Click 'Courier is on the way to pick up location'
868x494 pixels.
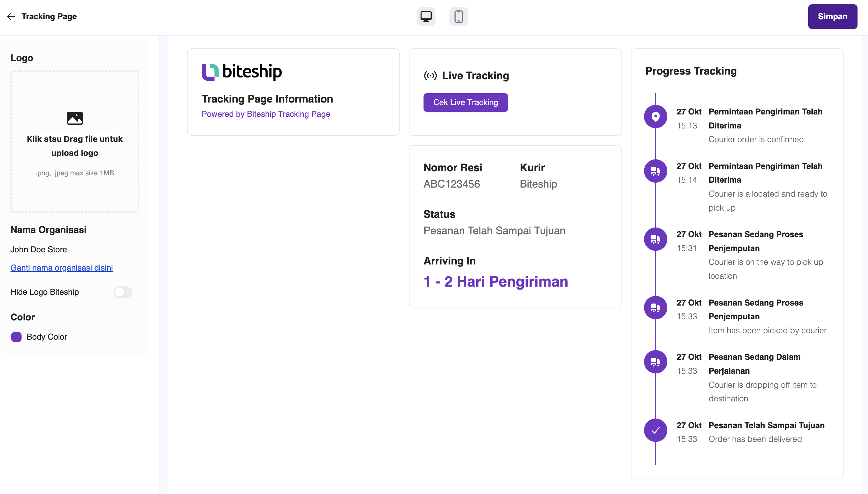765,269
